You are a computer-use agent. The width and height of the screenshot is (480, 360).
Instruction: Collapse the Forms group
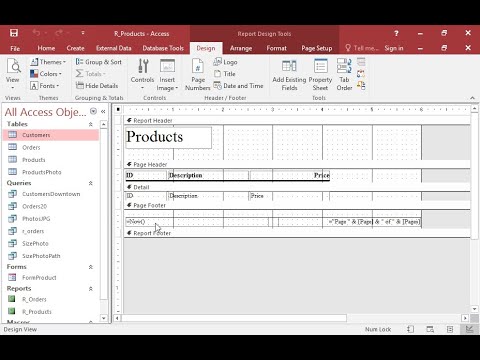pyautogui.click(x=90, y=267)
